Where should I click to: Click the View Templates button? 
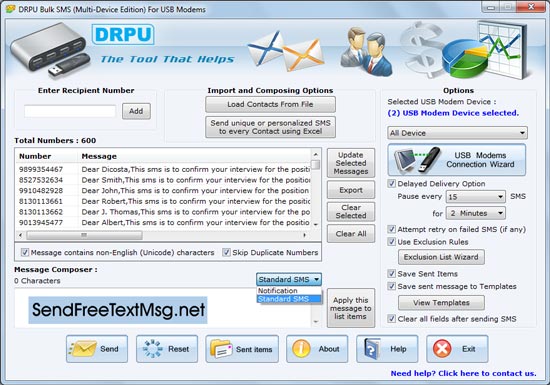(441, 303)
